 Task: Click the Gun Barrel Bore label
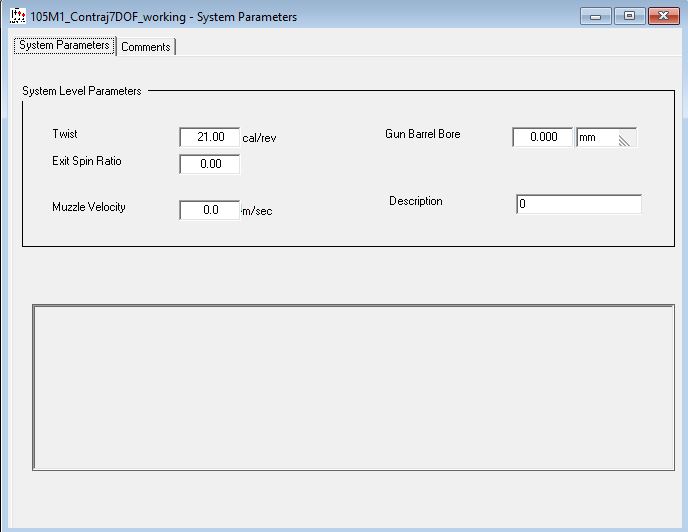click(422, 134)
